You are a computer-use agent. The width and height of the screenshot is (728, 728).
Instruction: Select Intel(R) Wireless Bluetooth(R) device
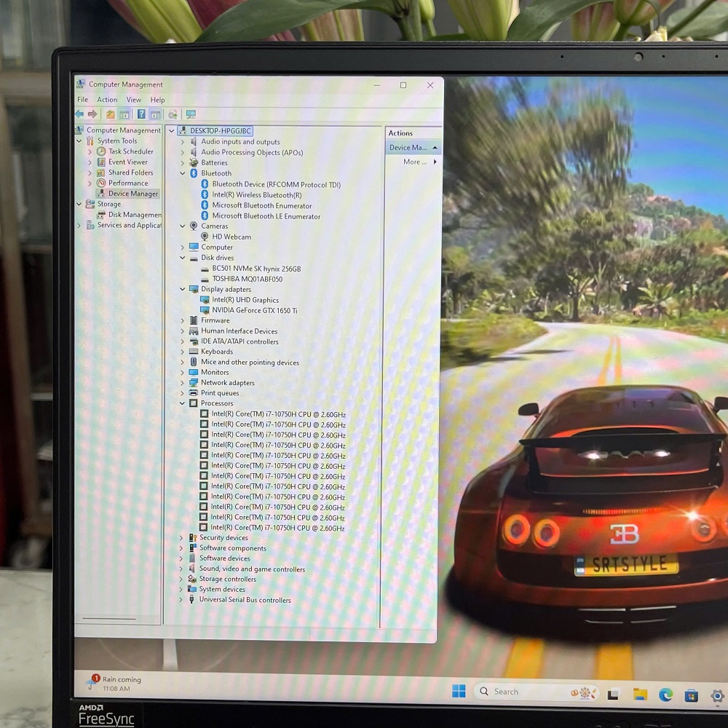click(x=257, y=195)
